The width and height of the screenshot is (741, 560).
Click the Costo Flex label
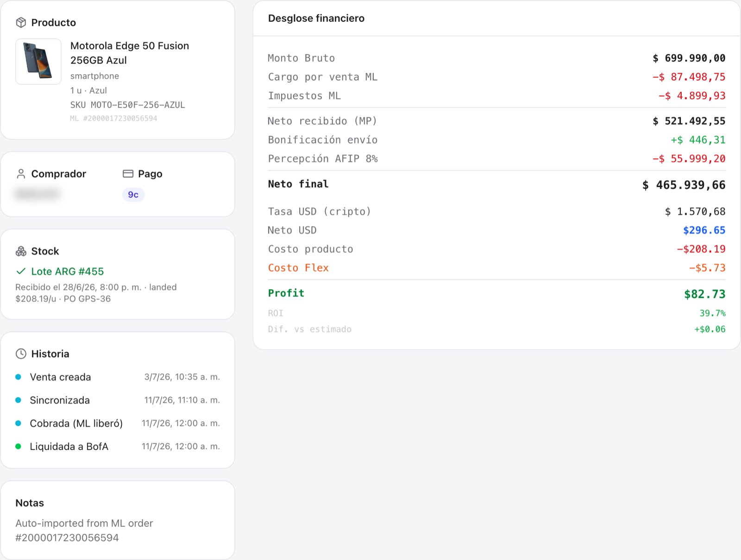[298, 268]
